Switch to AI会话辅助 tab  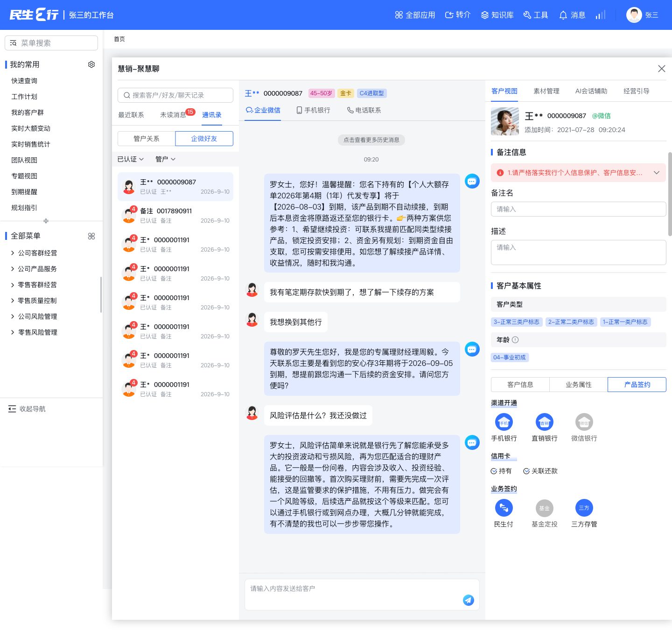click(591, 91)
